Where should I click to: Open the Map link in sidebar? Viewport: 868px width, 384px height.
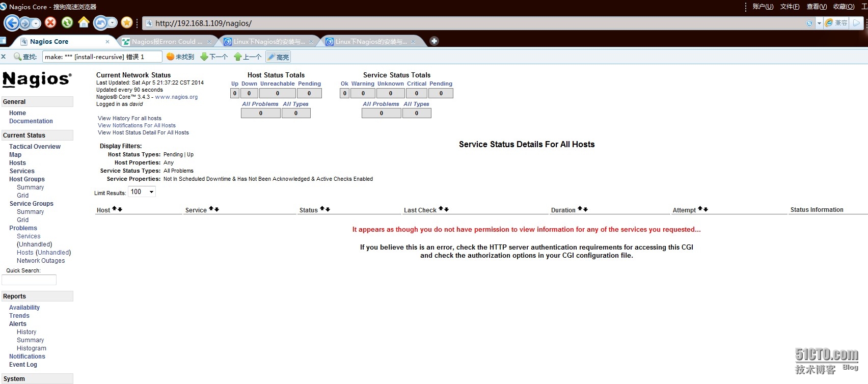click(15, 155)
